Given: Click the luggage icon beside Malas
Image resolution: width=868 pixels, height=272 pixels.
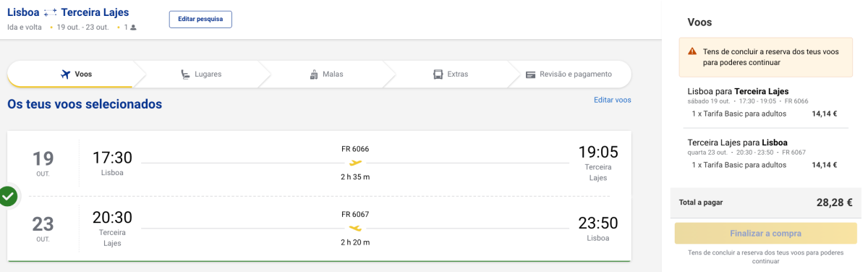Looking at the screenshot, I should click(314, 75).
